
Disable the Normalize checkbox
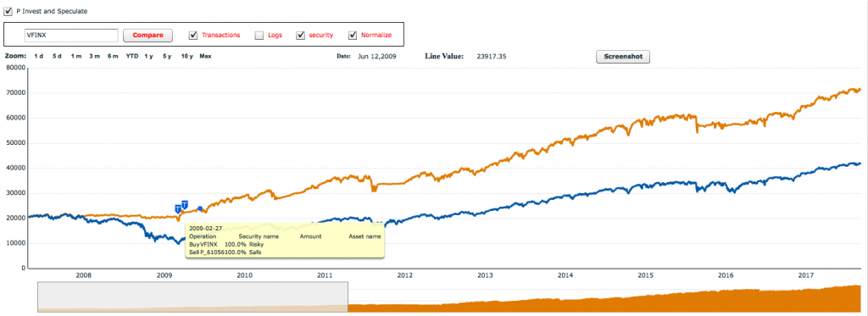[353, 35]
